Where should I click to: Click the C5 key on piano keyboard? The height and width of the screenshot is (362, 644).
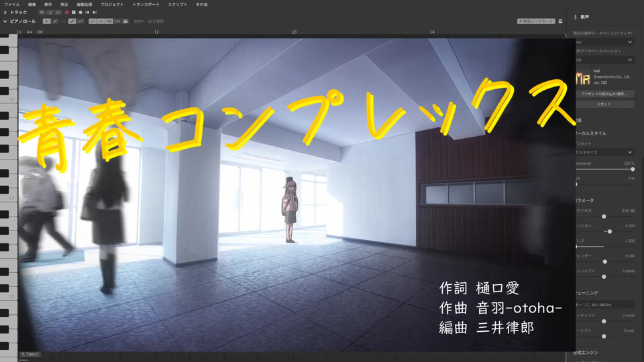click(9, 99)
